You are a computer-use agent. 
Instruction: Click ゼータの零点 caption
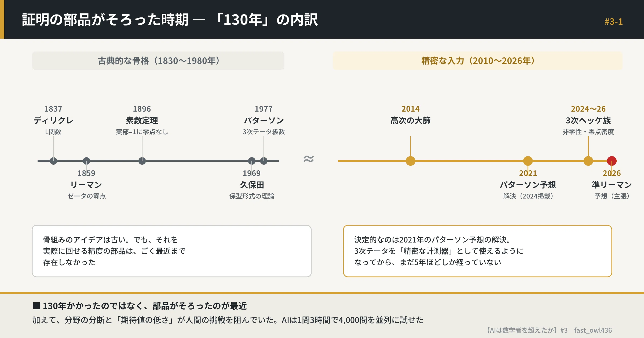(x=86, y=196)
